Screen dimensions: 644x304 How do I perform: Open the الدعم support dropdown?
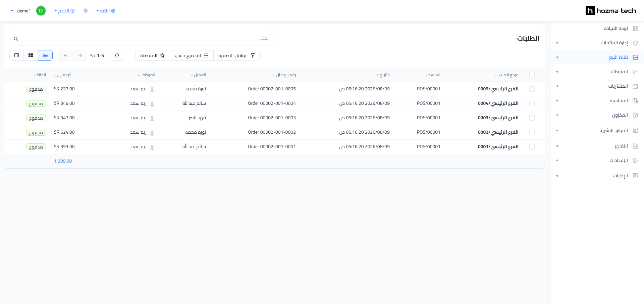pyautogui.click(x=64, y=11)
